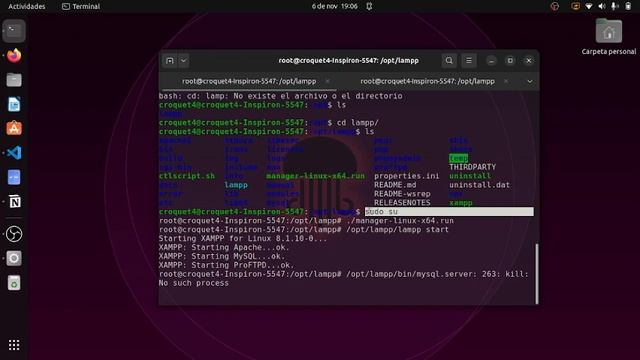Image resolution: width=640 pixels, height=360 pixels.
Task: Open the Terminal app menu in top bar
Action: (x=81, y=6)
